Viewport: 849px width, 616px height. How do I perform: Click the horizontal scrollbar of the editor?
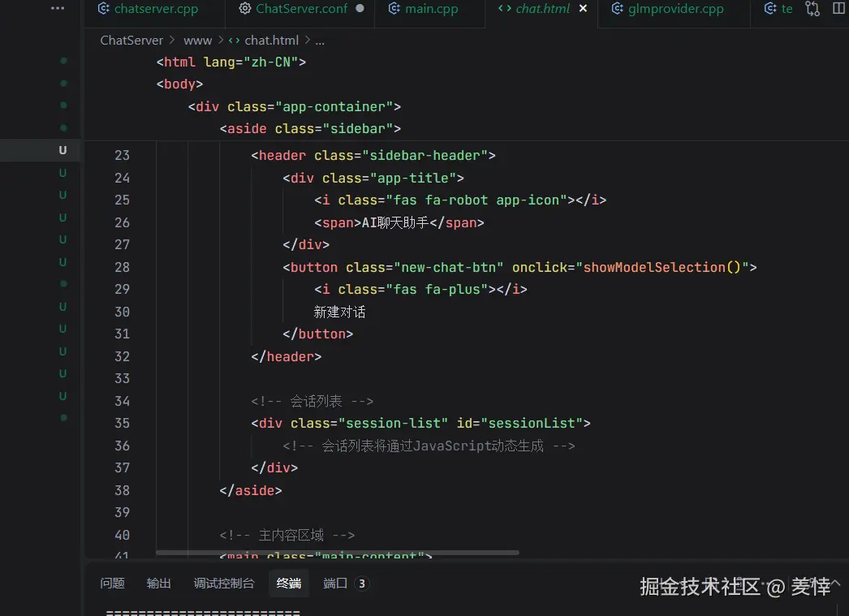coord(338,553)
